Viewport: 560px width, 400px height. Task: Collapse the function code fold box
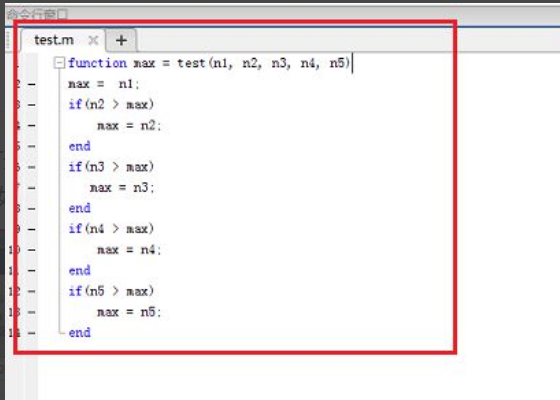coord(59,63)
